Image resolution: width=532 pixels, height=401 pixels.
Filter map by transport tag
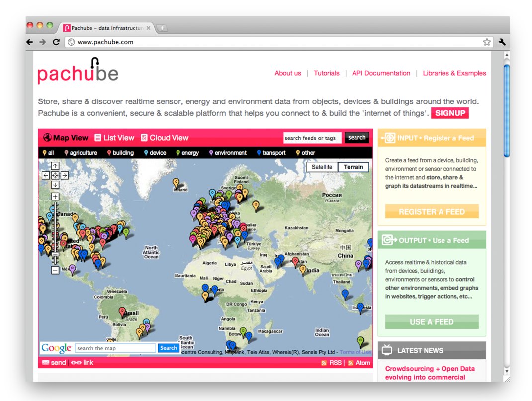click(271, 153)
